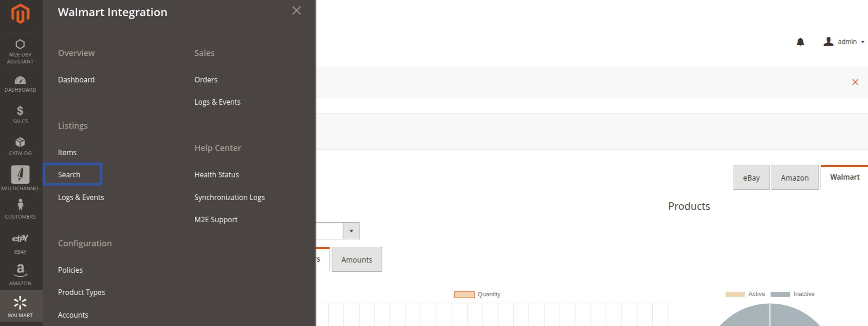Select the Amounts tab
868x326 pixels.
(356, 260)
